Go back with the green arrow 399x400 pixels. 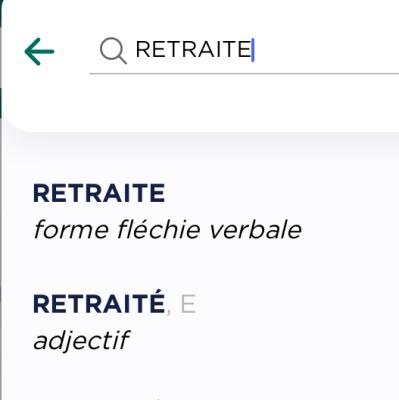(x=39, y=51)
